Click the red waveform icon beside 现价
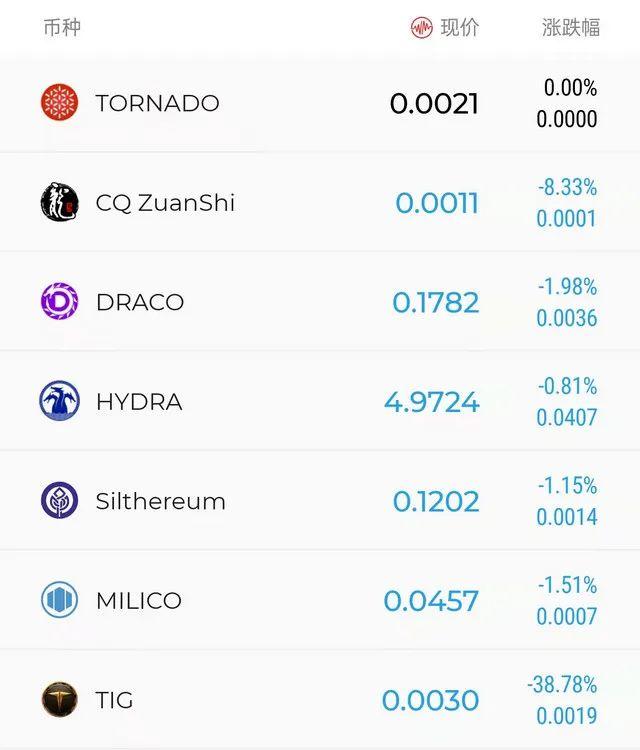 (421, 28)
